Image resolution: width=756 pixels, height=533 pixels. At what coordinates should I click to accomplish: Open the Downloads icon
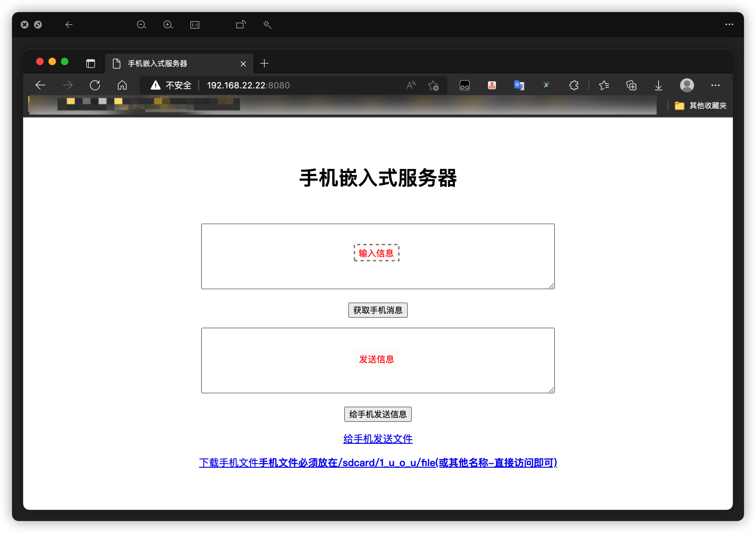click(658, 86)
